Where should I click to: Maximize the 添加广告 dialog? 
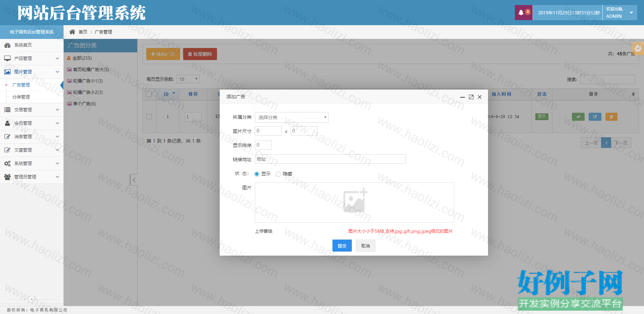(x=471, y=97)
